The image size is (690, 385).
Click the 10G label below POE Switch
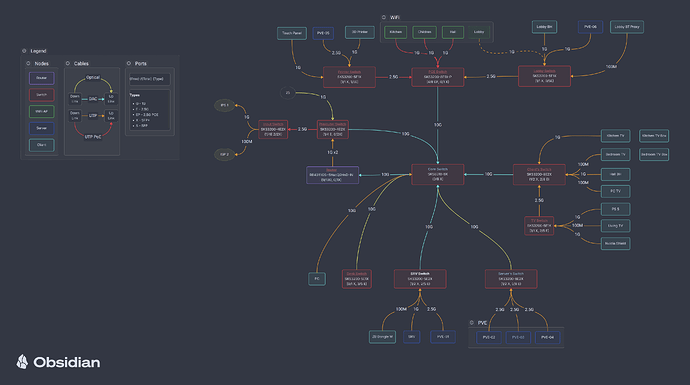click(437, 125)
